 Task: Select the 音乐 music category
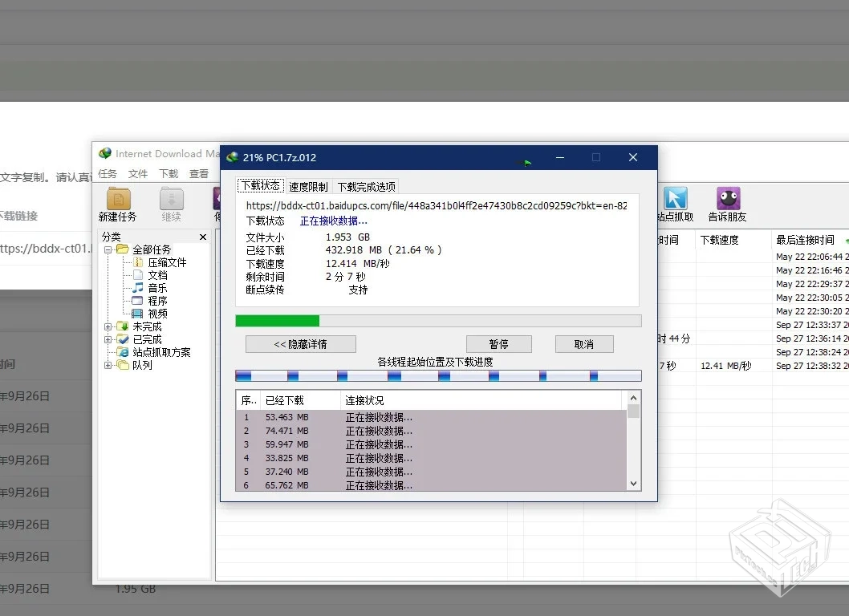(x=157, y=288)
